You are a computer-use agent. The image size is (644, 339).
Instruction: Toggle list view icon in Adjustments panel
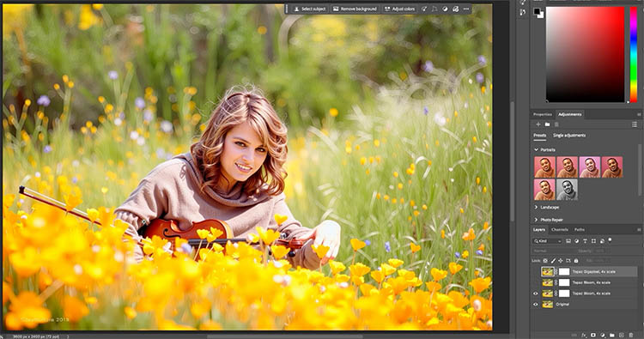pyautogui.click(x=635, y=124)
